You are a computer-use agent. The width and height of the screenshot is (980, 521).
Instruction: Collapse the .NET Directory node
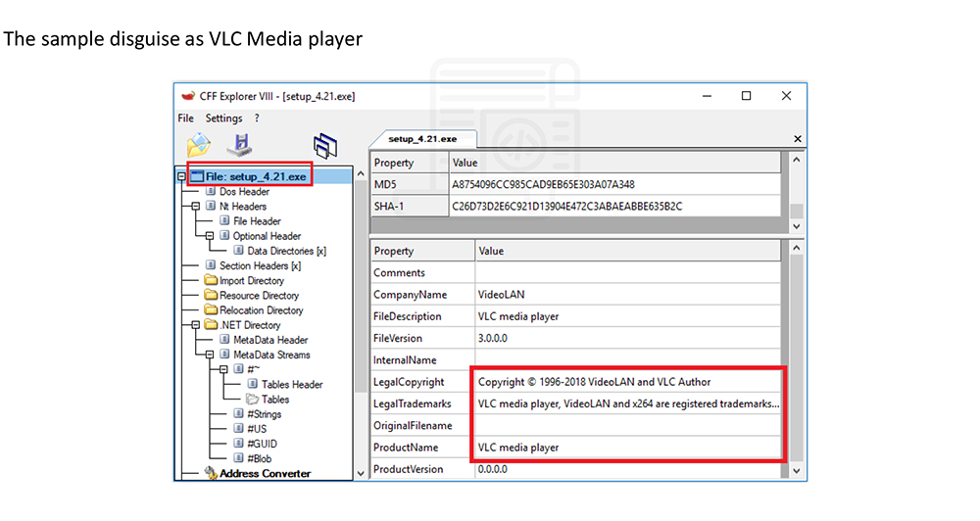click(x=196, y=325)
